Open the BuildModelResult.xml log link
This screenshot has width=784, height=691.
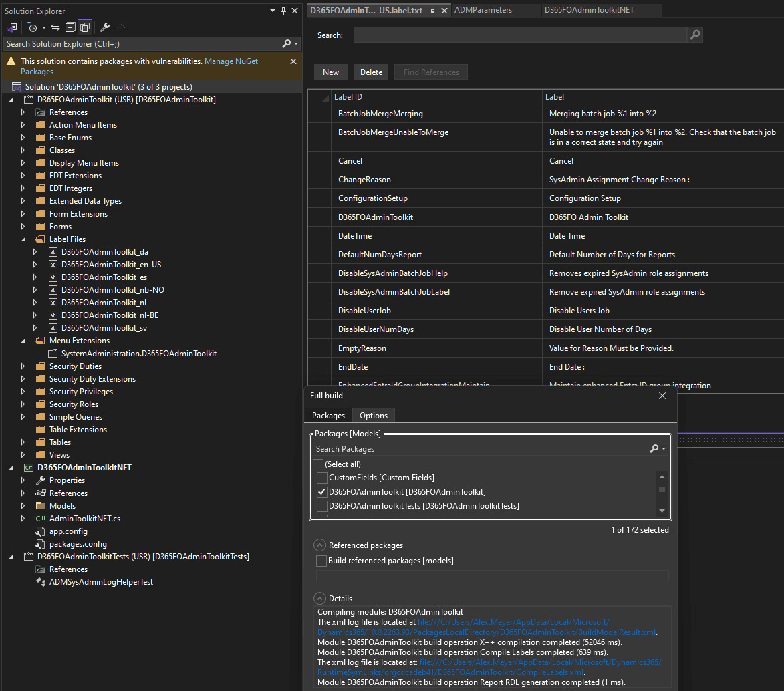click(487, 627)
